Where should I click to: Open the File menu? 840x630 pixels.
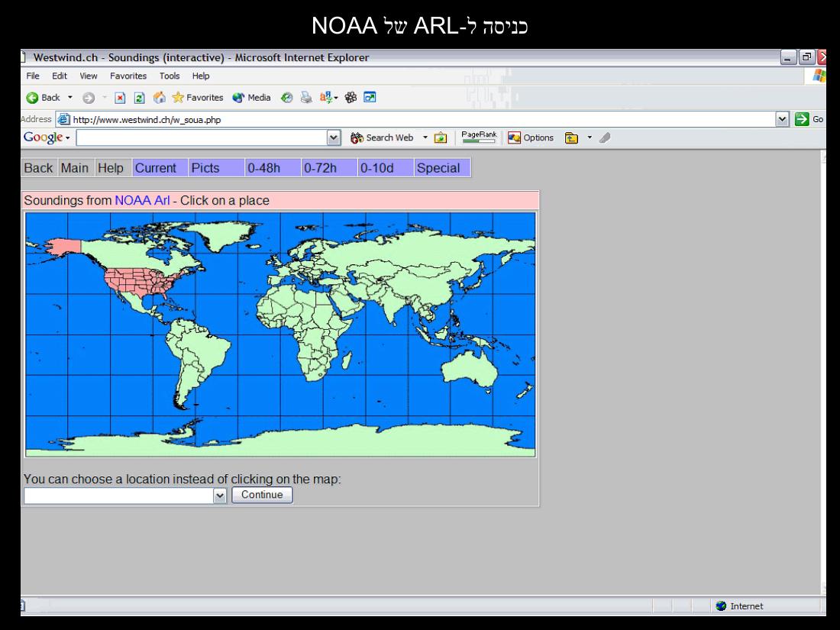click(33, 76)
